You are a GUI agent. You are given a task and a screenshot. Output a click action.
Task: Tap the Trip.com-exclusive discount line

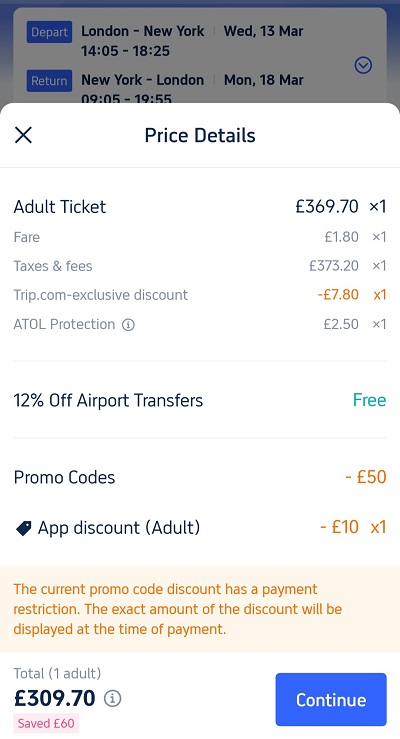tap(200, 295)
